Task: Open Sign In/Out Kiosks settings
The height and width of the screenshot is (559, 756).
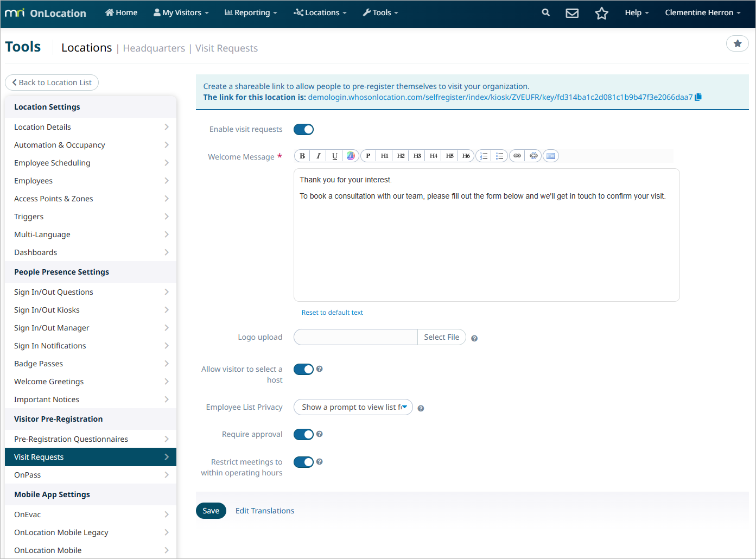Action: 91,310
